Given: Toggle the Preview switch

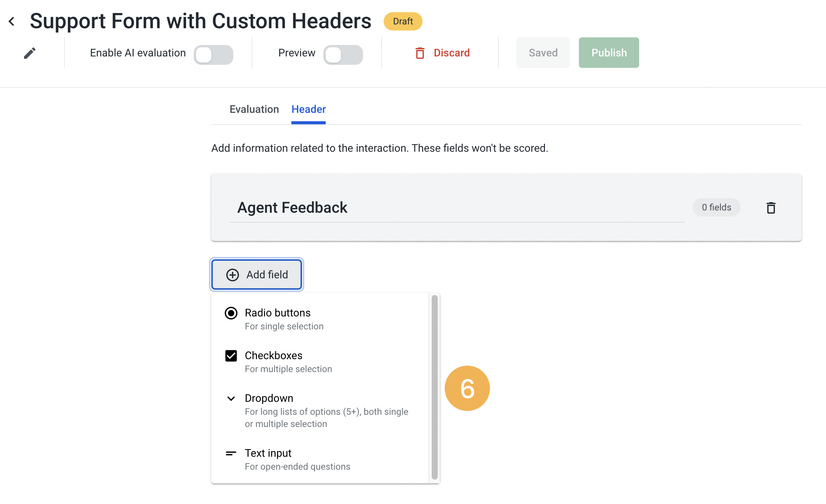Looking at the screenshot, I should pos(343,55).
